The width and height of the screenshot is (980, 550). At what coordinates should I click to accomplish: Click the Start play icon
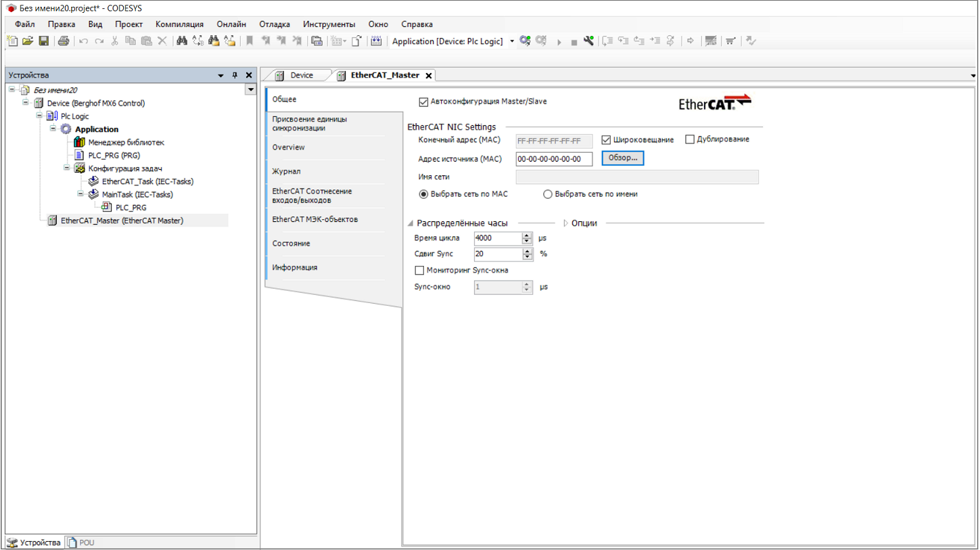pyautogui.click(x=559, y=42)
